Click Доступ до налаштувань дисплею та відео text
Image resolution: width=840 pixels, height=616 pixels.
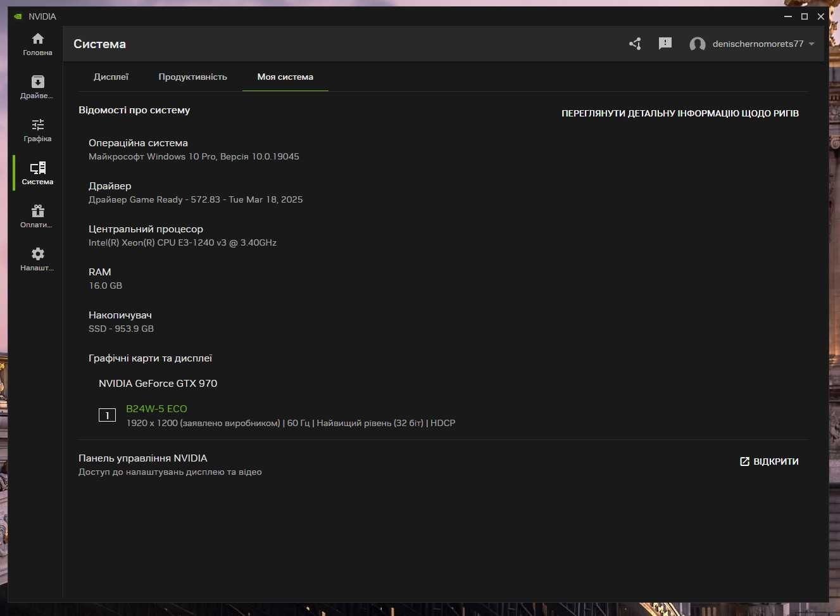point(170,472)
